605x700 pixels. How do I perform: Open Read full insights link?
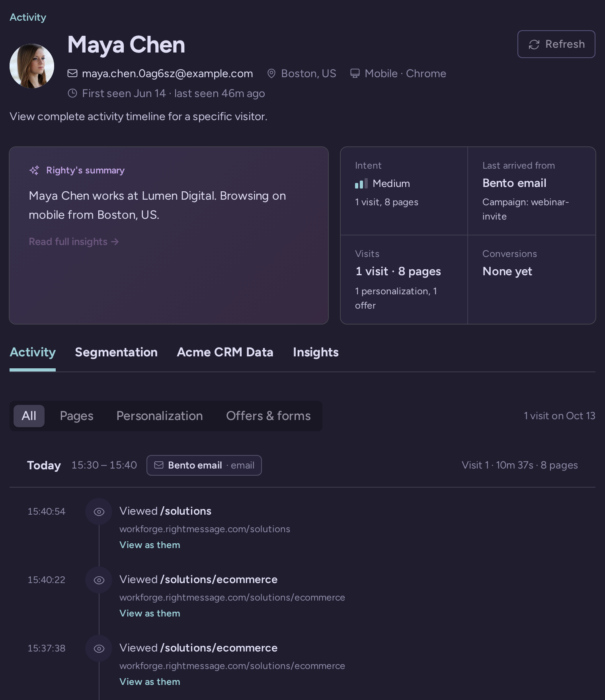pyautogui.click(x=74, y=242)
